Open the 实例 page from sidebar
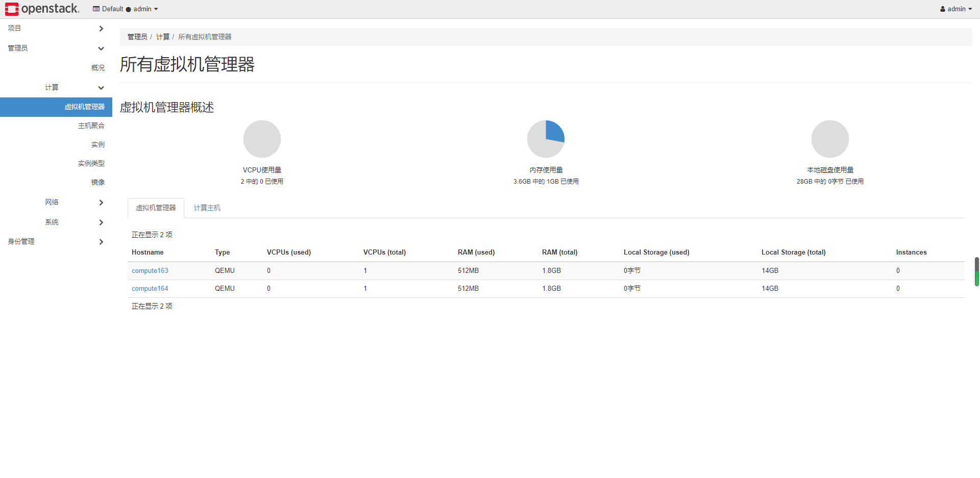 (99, 144)
